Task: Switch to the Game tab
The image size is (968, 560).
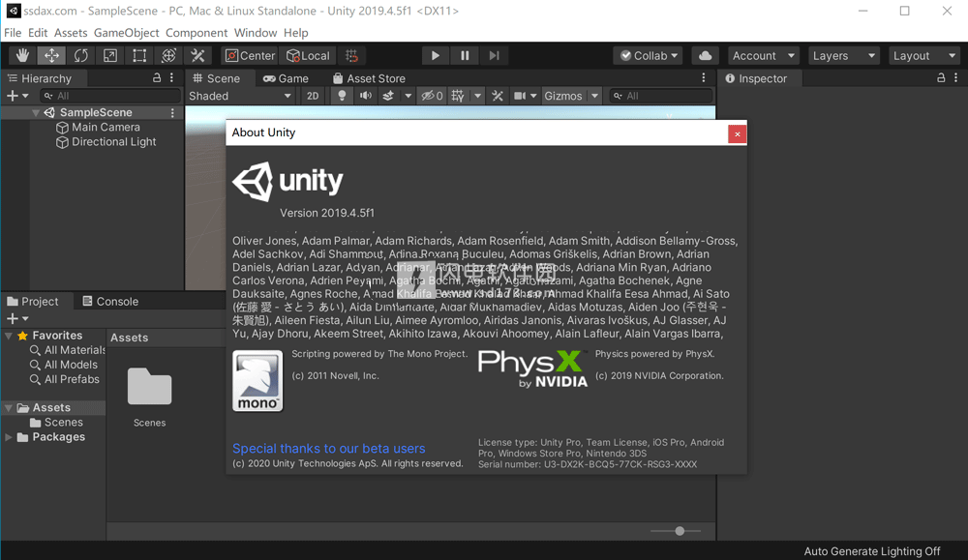Action: pyautogui.click(x=286, y=78)
